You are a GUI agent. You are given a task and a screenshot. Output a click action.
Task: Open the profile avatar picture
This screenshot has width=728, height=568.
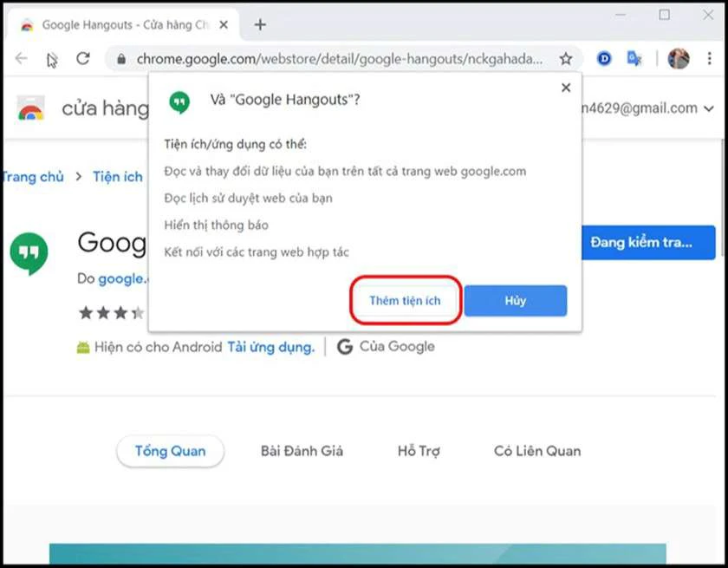[679, 58]
